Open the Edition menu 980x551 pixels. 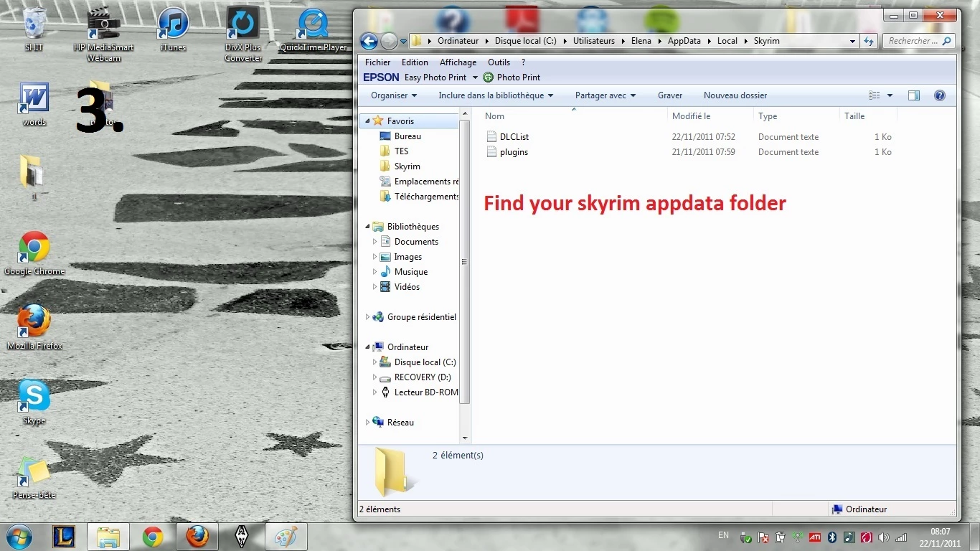pos(415,62)
